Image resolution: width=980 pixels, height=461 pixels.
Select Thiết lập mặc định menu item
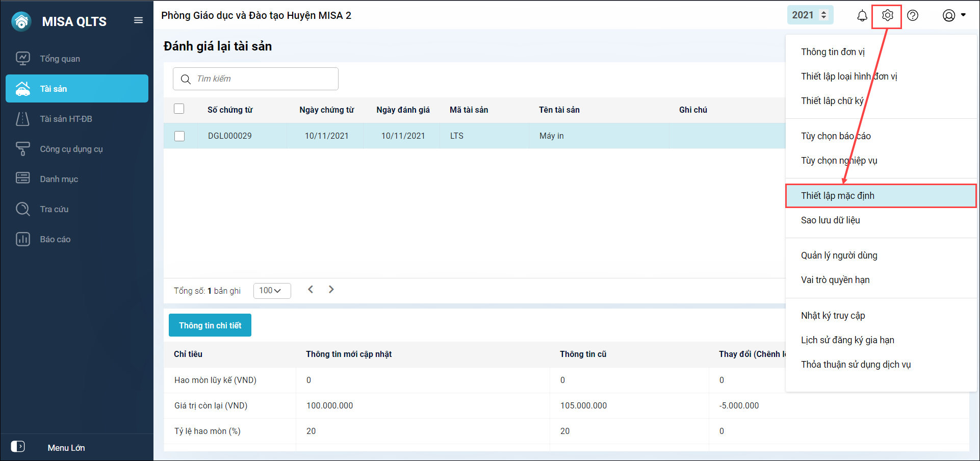[x=837, y=196]
